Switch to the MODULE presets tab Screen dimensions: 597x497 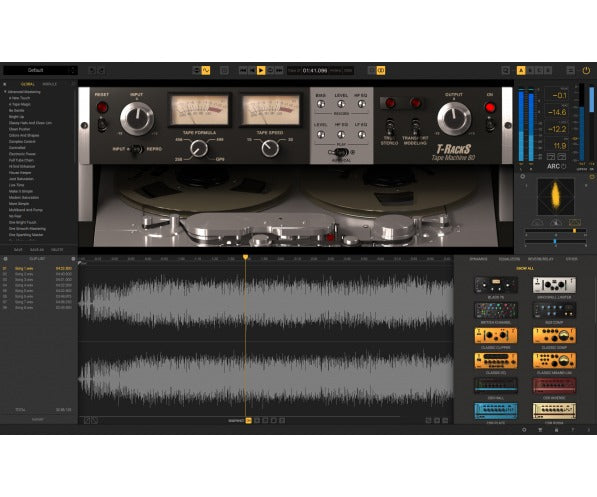49,84
